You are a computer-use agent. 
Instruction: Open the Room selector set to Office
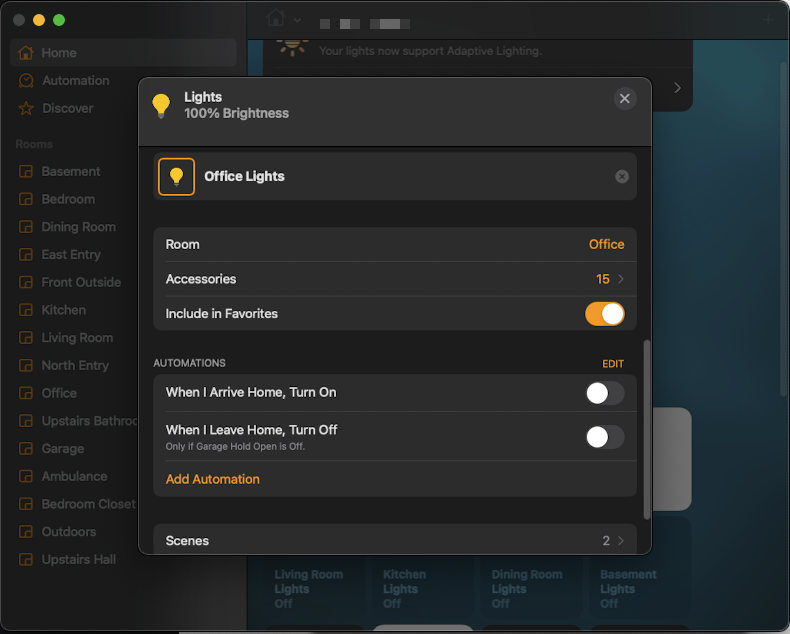point(605,244)
